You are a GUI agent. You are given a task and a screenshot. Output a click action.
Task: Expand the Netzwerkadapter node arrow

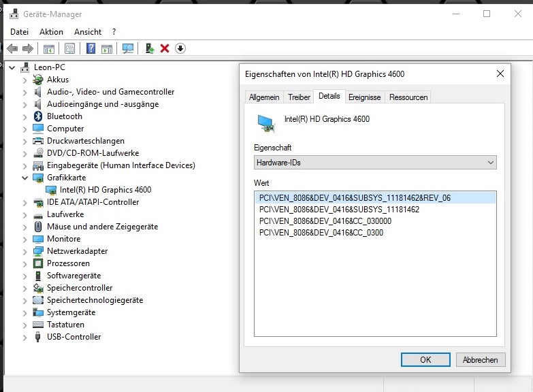[x=25, y=251]
